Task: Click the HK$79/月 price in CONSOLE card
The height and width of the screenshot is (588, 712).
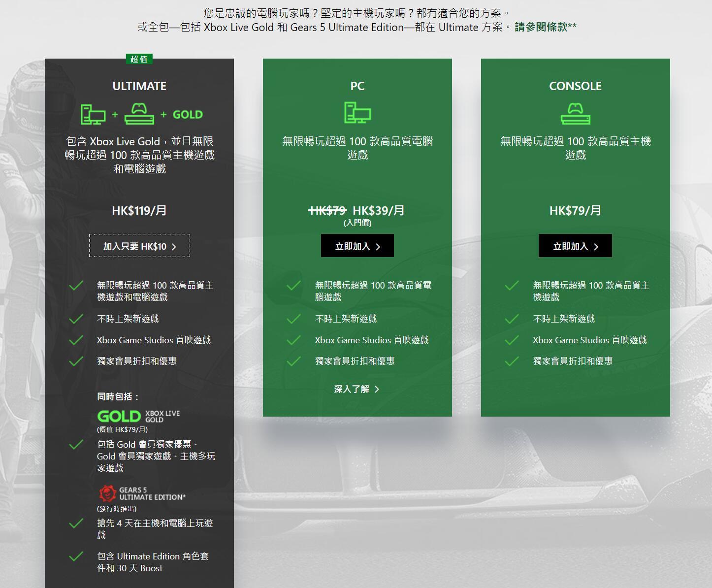Action: pyautogui.click(x=576, y=211)
